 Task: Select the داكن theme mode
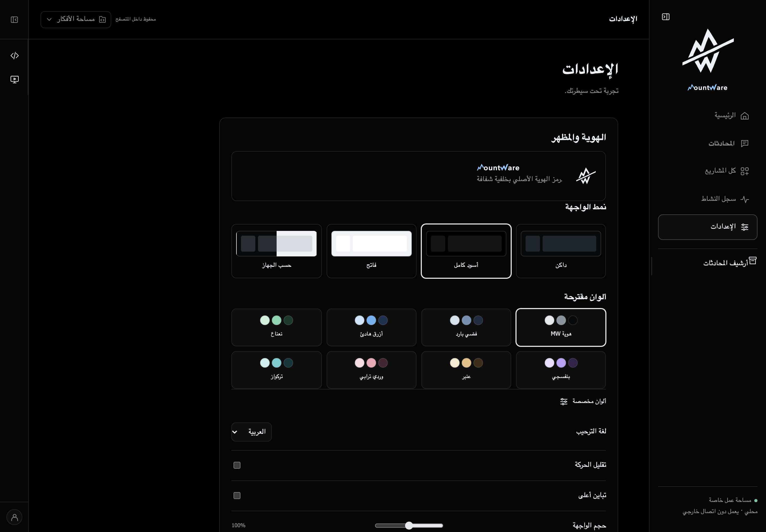click(561, 251)
